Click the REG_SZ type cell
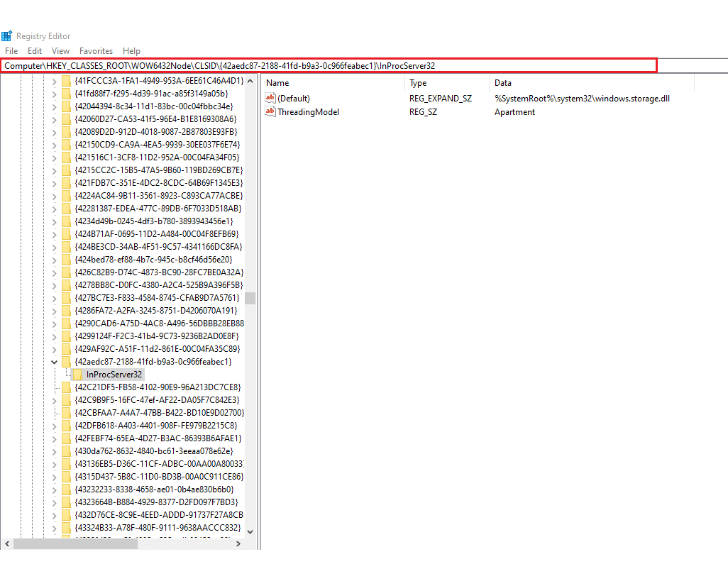Screen dimensions: 728x564 (x=423, y=112)
